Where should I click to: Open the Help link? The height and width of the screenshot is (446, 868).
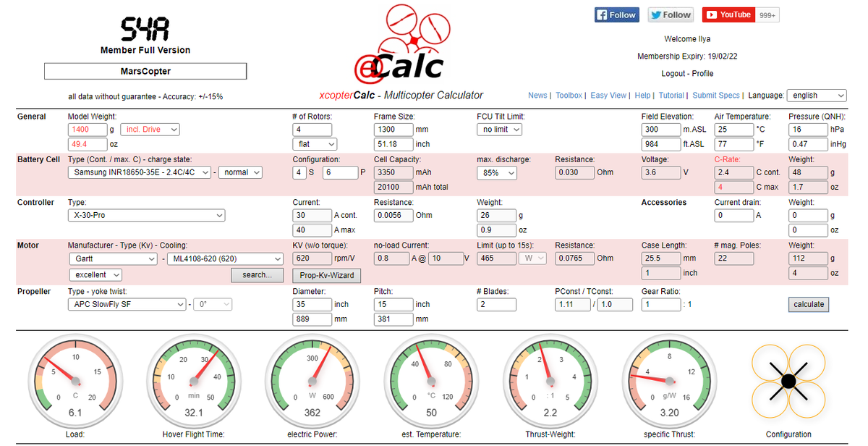point(643,96)
